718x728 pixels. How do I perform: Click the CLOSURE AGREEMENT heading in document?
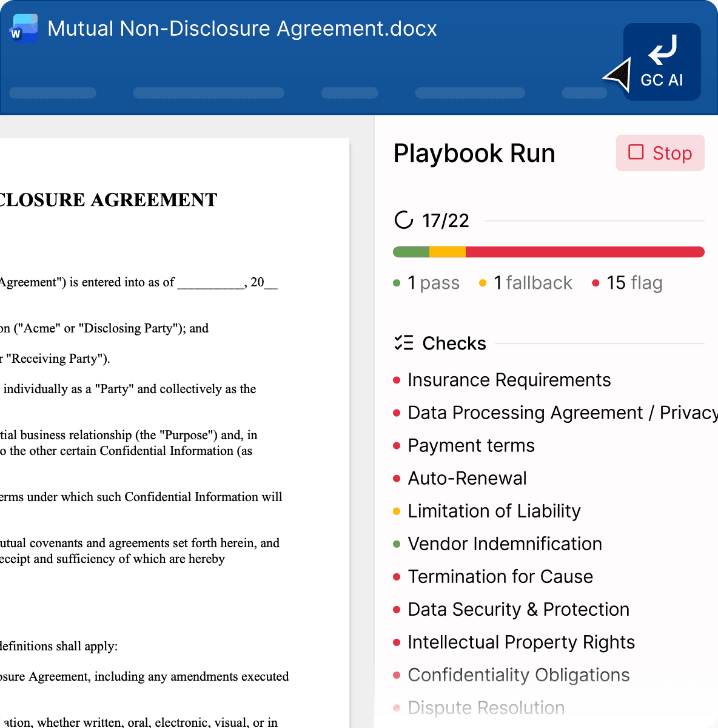[108, 200]
